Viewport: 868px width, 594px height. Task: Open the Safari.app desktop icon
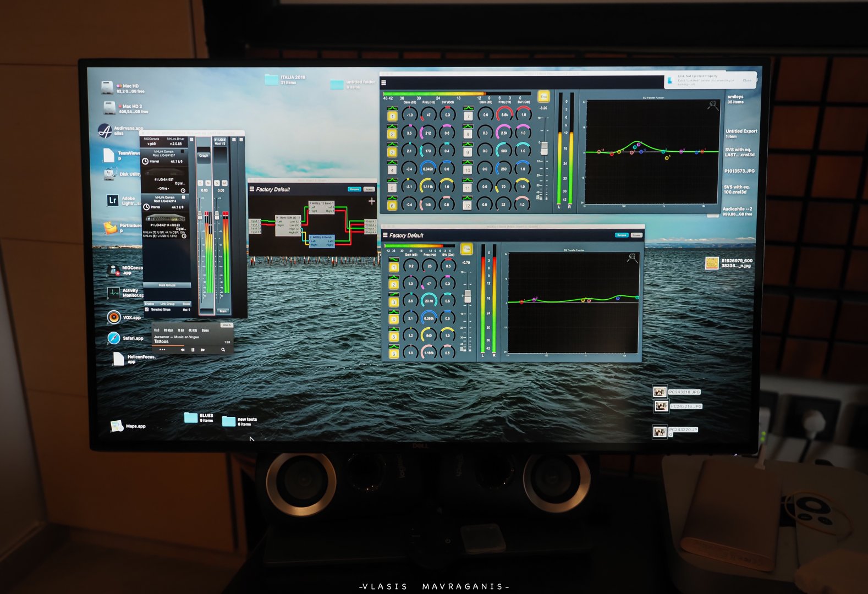point(113,338)
